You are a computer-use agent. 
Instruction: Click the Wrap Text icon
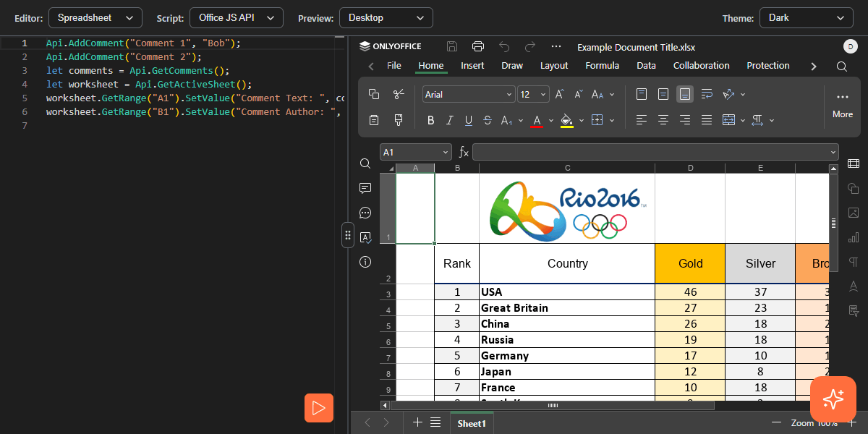coord(707,94)
